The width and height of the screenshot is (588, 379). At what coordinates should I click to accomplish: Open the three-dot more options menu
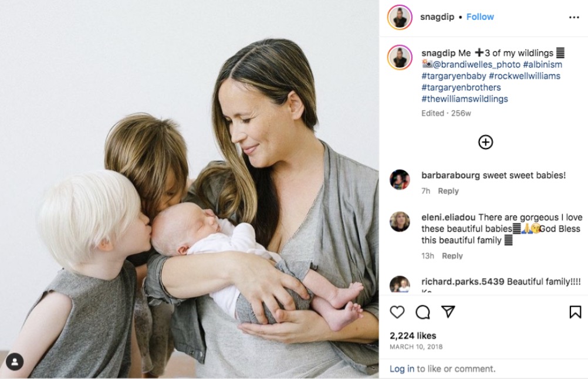pos(574,17)
